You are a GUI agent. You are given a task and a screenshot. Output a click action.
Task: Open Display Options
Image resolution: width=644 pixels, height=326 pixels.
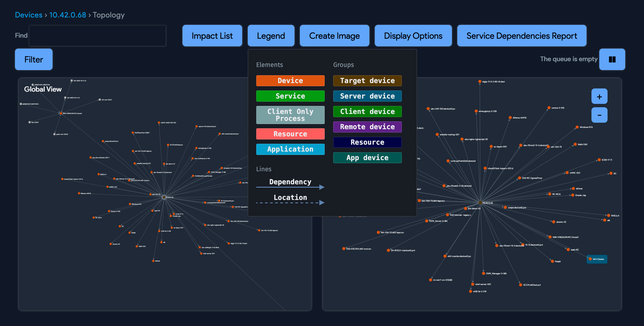tap(413, 36)
